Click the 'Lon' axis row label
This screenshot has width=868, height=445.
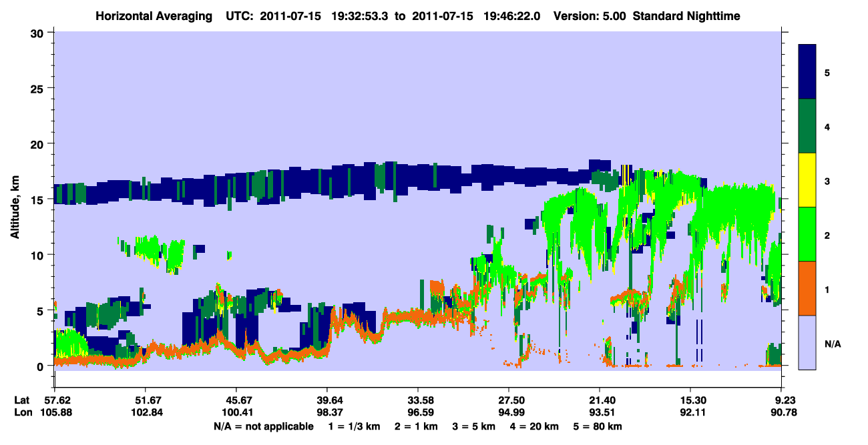pos(23,413)
